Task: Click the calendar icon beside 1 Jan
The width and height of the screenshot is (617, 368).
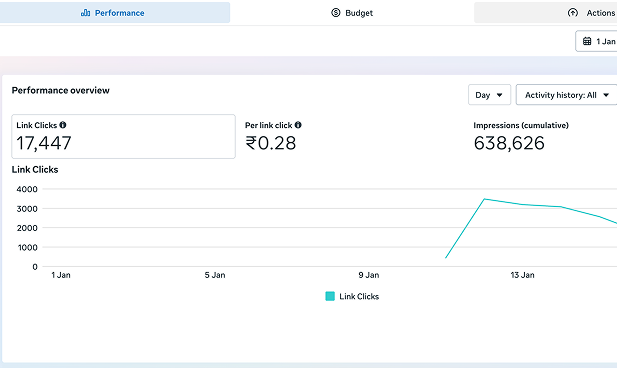Action: [587, 41]
